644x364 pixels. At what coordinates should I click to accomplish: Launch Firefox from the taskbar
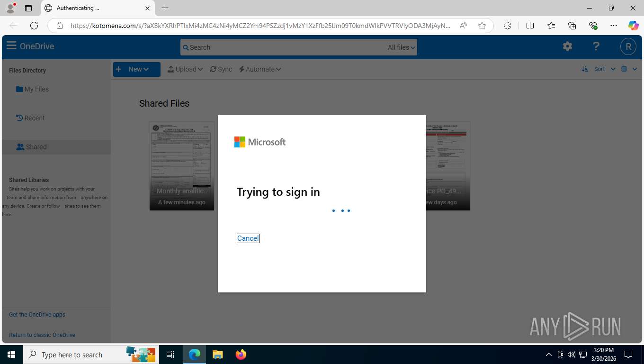pos(241,355)
